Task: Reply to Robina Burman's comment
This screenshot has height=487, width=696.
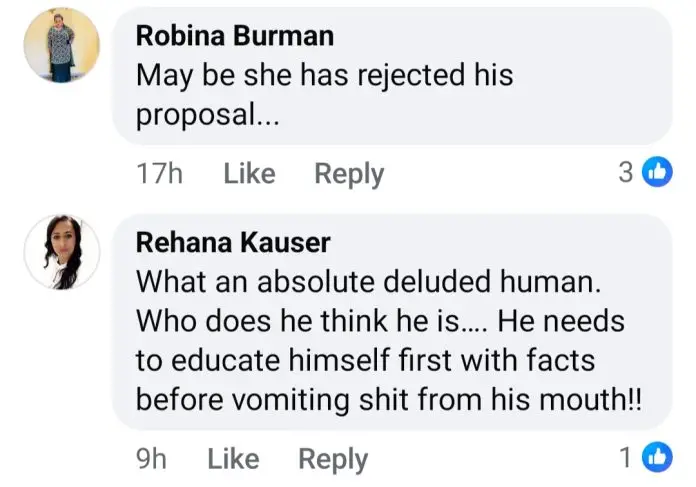Action: [349, 173]
